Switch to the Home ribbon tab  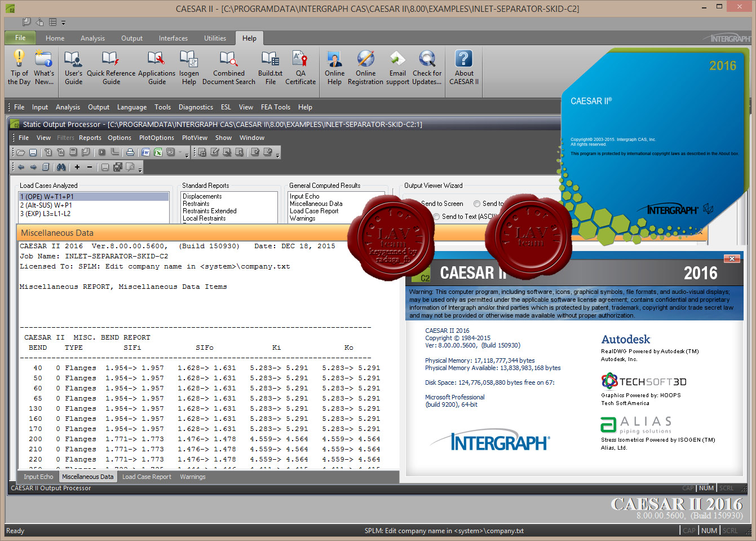(x=55, y=38)
